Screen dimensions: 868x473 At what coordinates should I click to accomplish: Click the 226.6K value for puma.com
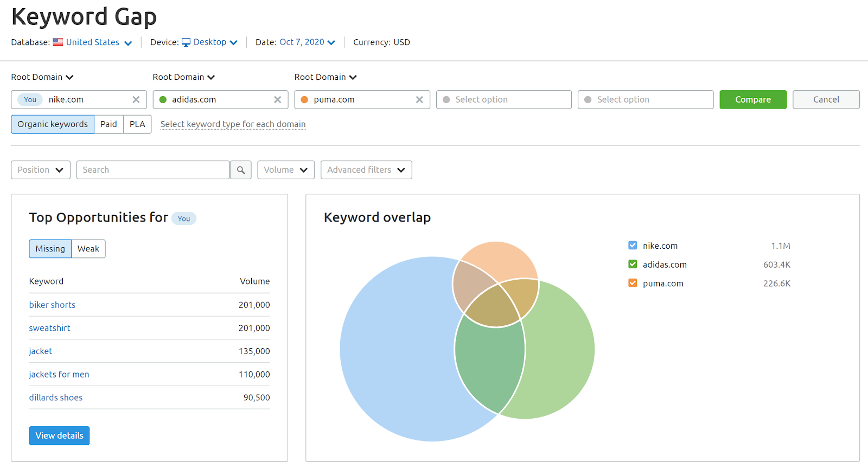777,283
